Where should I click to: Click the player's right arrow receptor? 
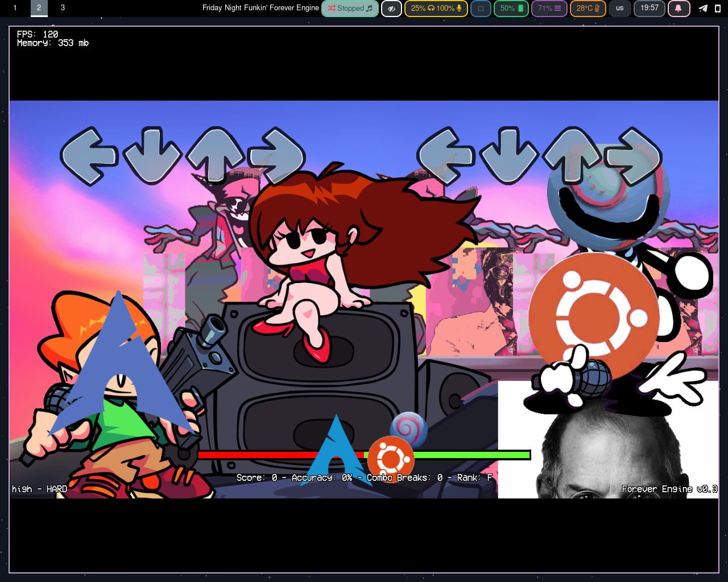coord(632,156)
